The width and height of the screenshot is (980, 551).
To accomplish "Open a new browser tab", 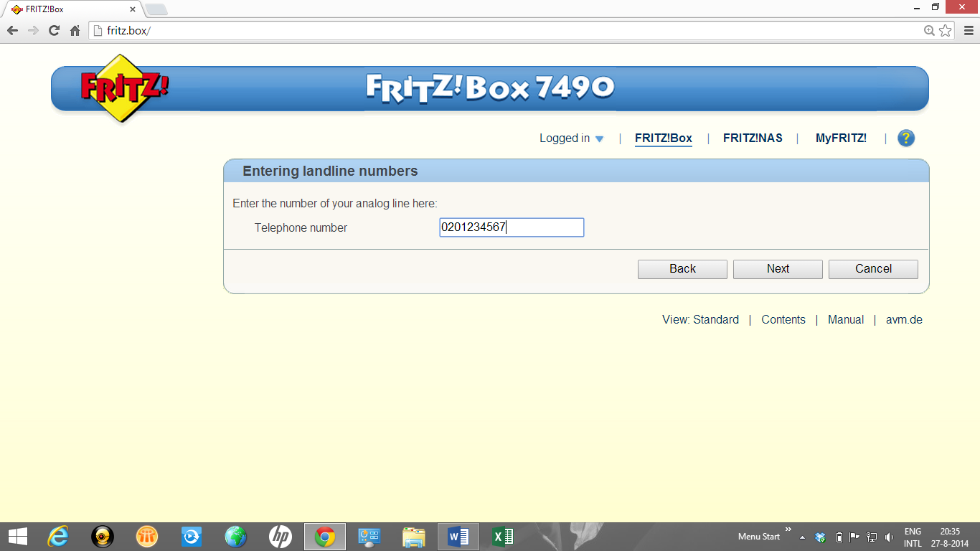I will click(x=156, y=9).
